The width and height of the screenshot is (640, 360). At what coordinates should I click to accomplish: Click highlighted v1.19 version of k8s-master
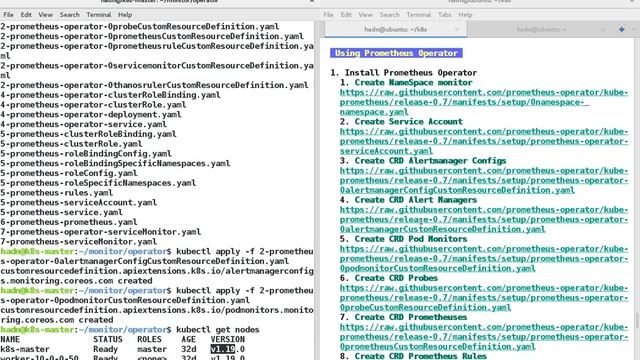(x=223, y=349)
